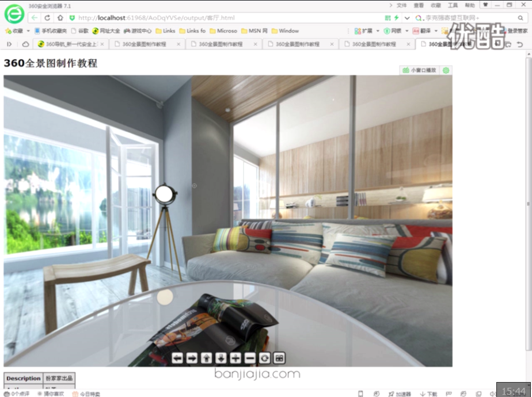532x397 pixels.
Task: Open the 工具 menu
Action: 453,5
